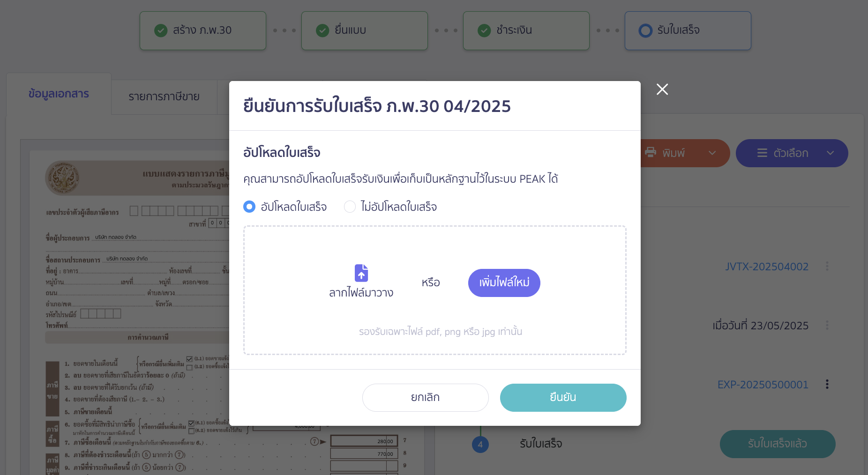Image resolution: width=868 pixels, height=475 pixels.
Task: Click green checkmark on ยื่นแบบ step
Action: (322, 30)
